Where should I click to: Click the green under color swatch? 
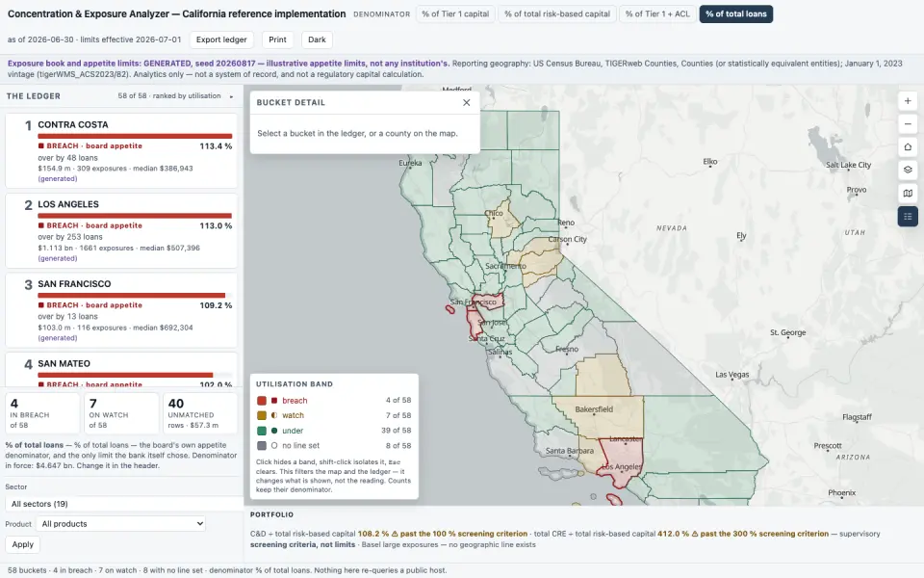262,431
